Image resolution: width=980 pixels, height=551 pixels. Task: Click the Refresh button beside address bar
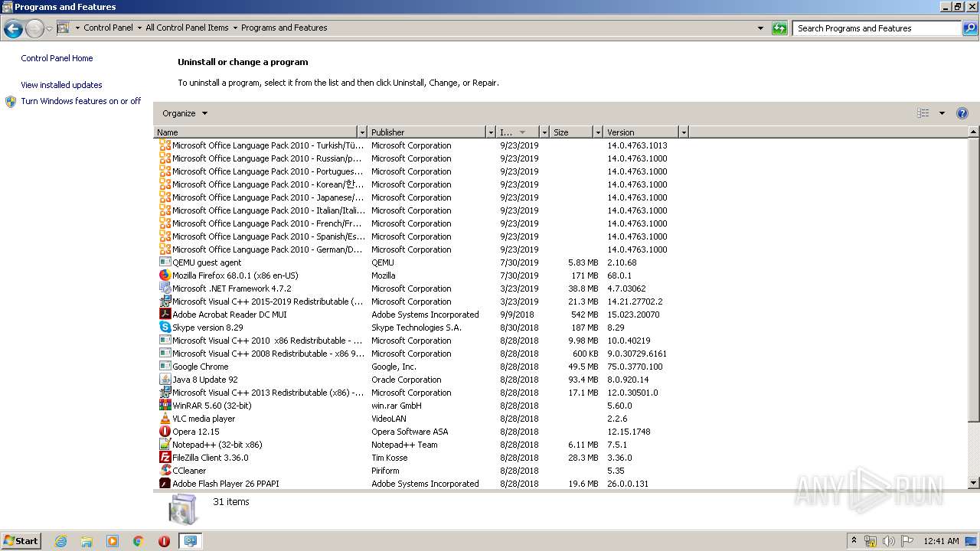tap(779, 28)
